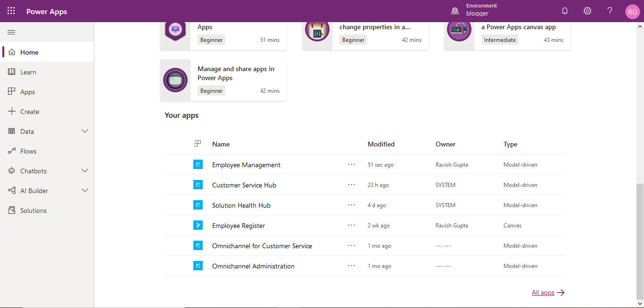Click the environment picker icon
Image resolution: width=644 pixels, height=308 pixels.
click(x=455, y=11)
